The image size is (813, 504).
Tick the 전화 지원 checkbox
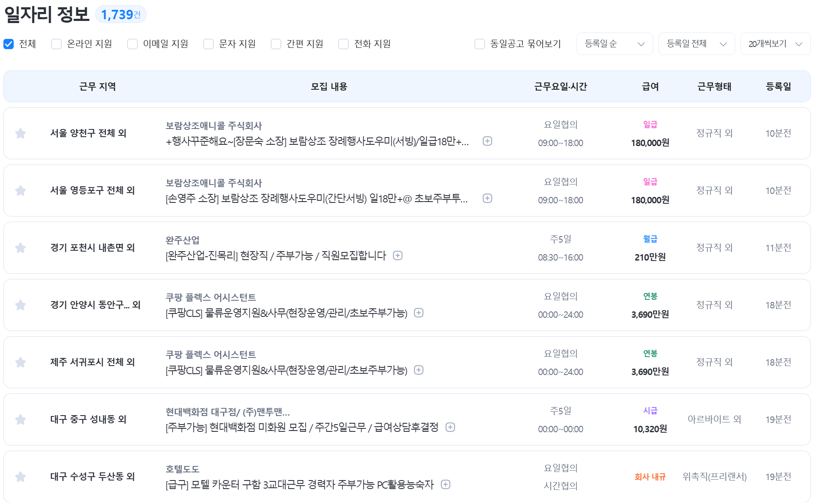343,44
